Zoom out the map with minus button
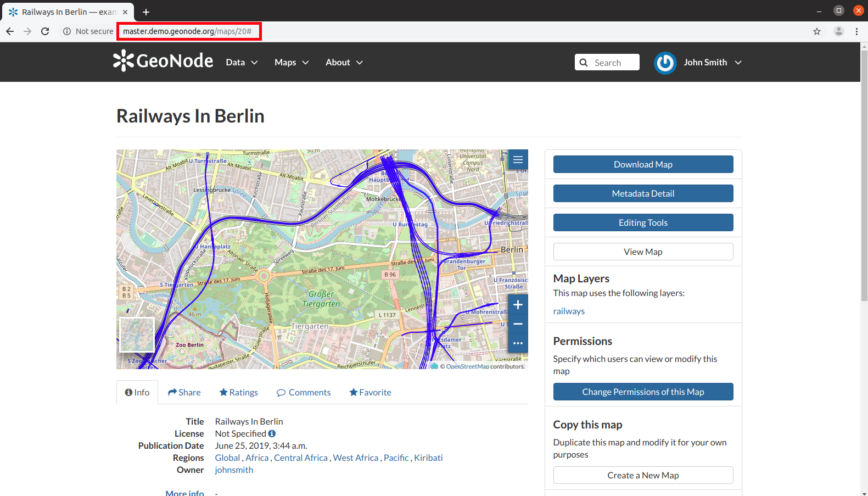Image resolution: width=868 pixels, height=496 pixels. 518,324
